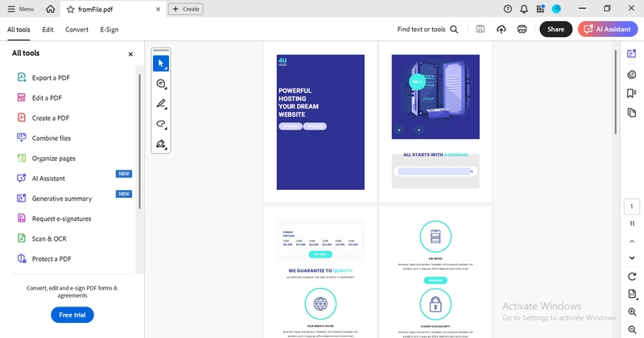Open notifications bell
Viewport: 644px width, 338px height.
point(524,9)
